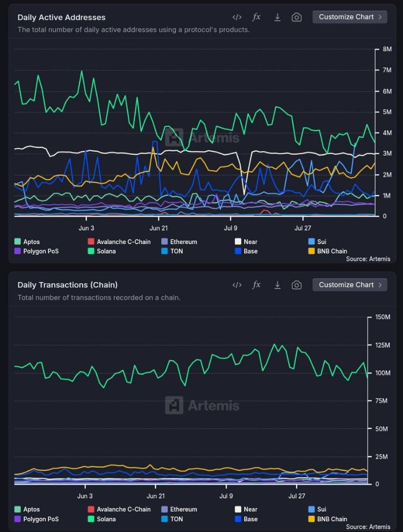Click Customize Chart in Daily Transactions panel
This screenshot has width=403, height=532.
(350, 285)
